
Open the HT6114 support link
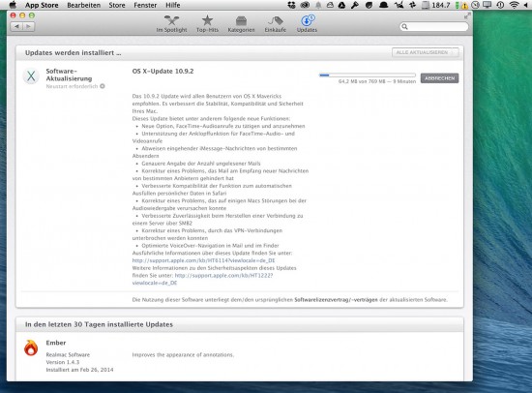point(203,260)
